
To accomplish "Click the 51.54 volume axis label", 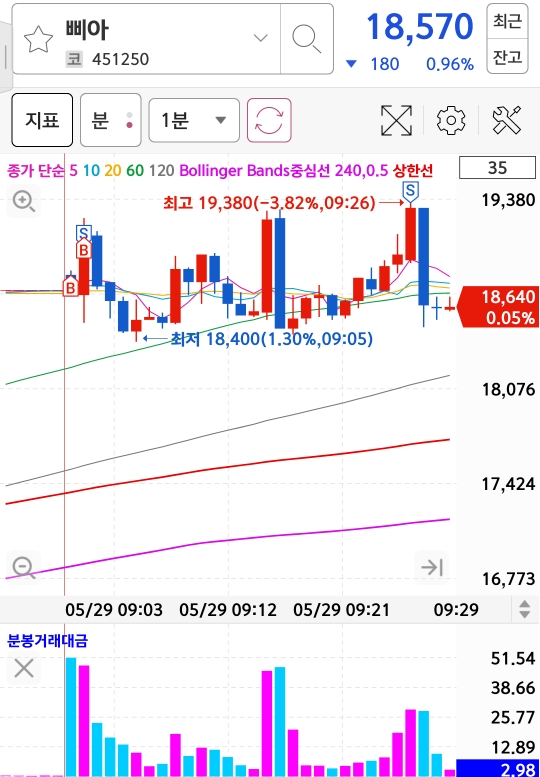I will (513, 659).
